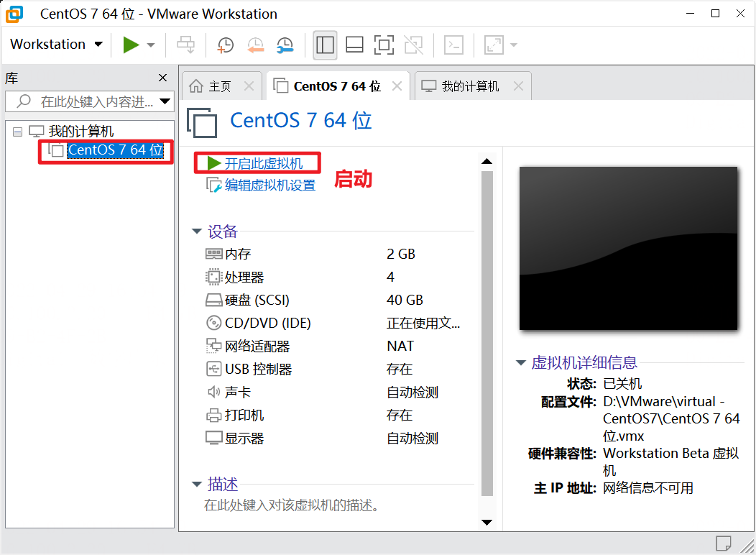756x555 pixels.
Task: Open the snapshot manager icon
Action: pos(285,45)
